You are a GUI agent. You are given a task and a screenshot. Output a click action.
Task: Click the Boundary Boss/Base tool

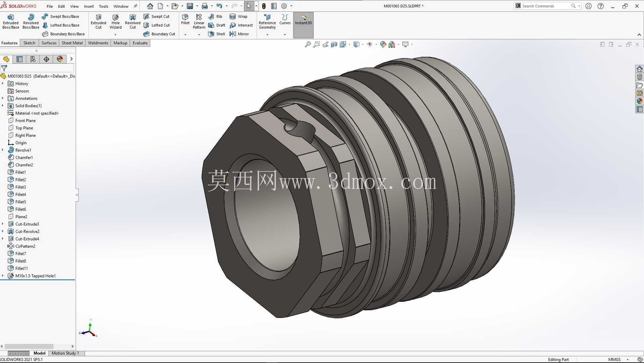click(64, 34)
